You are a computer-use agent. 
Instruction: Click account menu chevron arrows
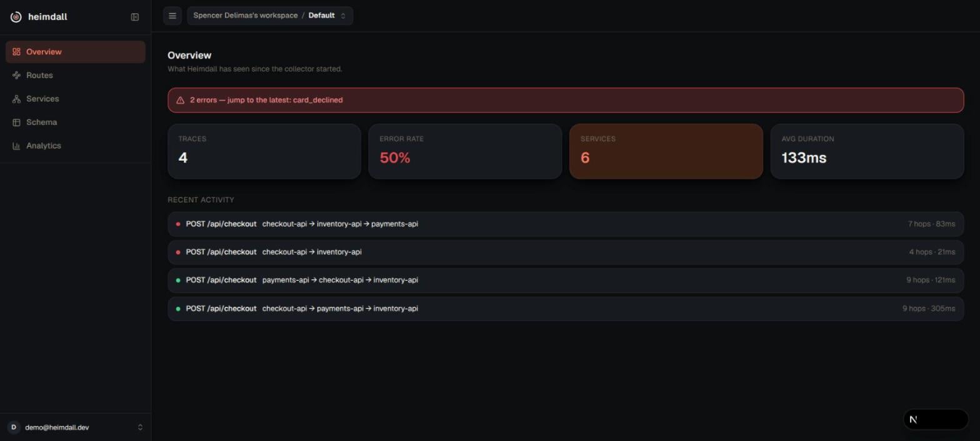tap(140, 427)
